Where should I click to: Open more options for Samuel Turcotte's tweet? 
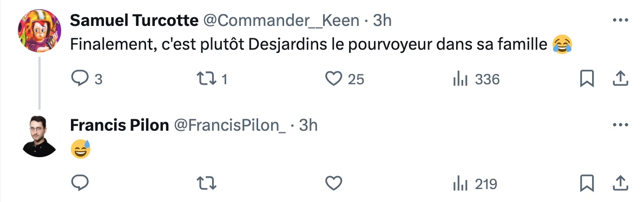click(x=620, y=20)
